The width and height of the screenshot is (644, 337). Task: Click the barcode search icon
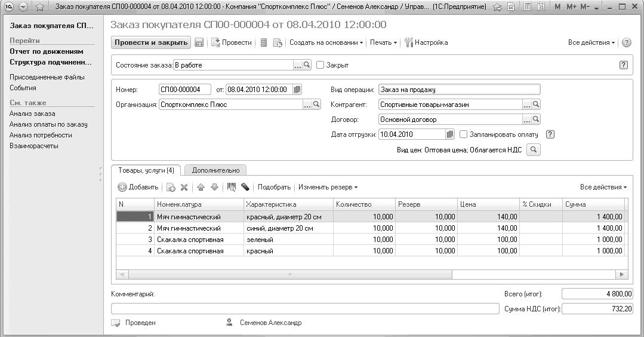232,188
